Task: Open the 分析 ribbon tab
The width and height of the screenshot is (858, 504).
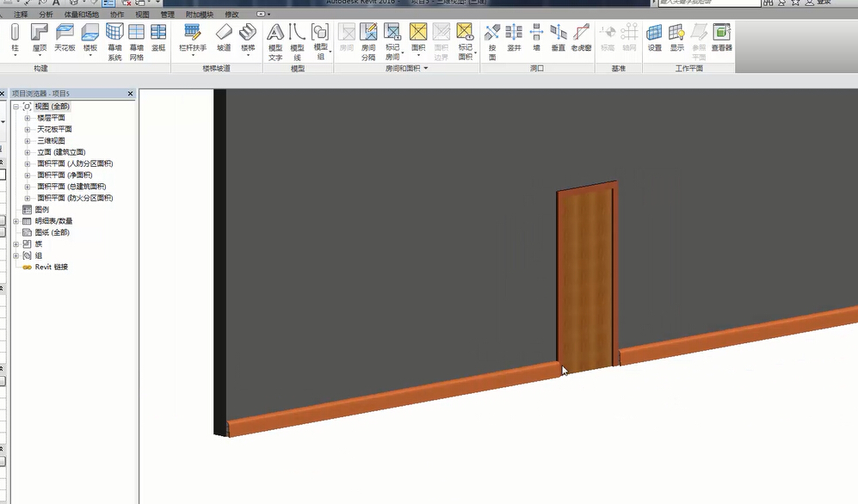Action: coord(46,15)
